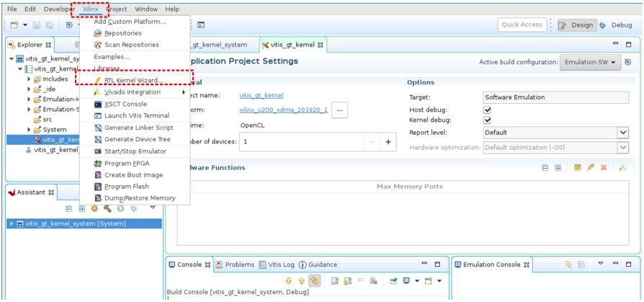Switch to the Design perspective

click(577, 25)
